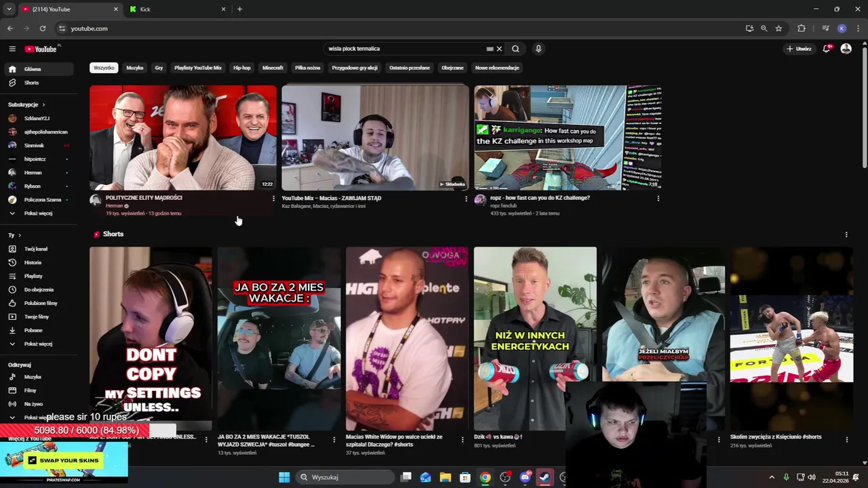Screen dimensions: 868x488
Task: Select the Piłka nożna chip
Action: click(307, 68)
